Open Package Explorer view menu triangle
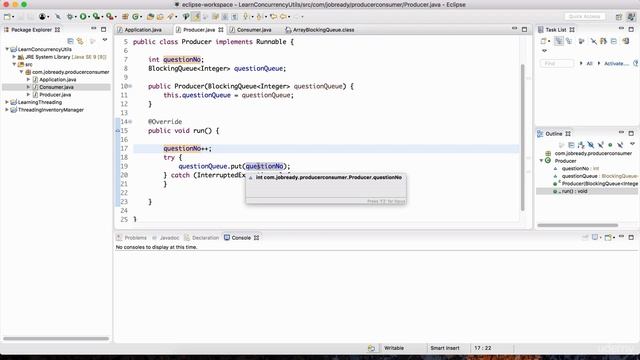This screenshot has height=360, width=640. coord(104,40)
